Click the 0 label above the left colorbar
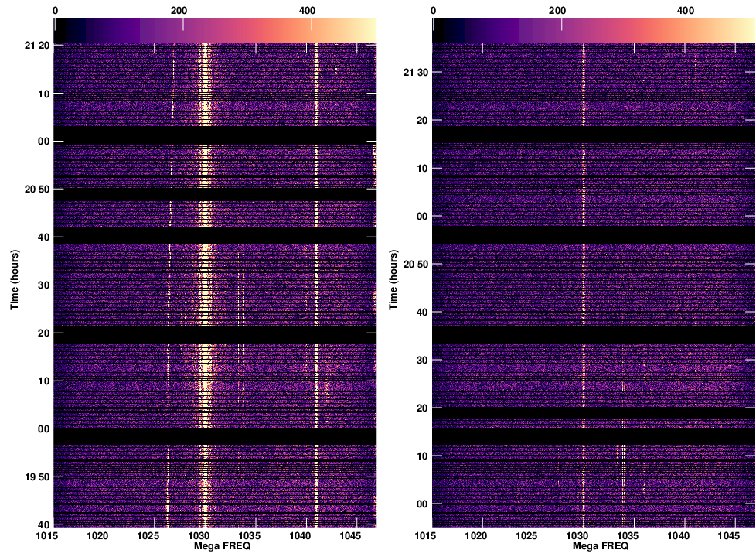Image resolution: width=756 pixels, height=557 pixels. click(56, 11)
